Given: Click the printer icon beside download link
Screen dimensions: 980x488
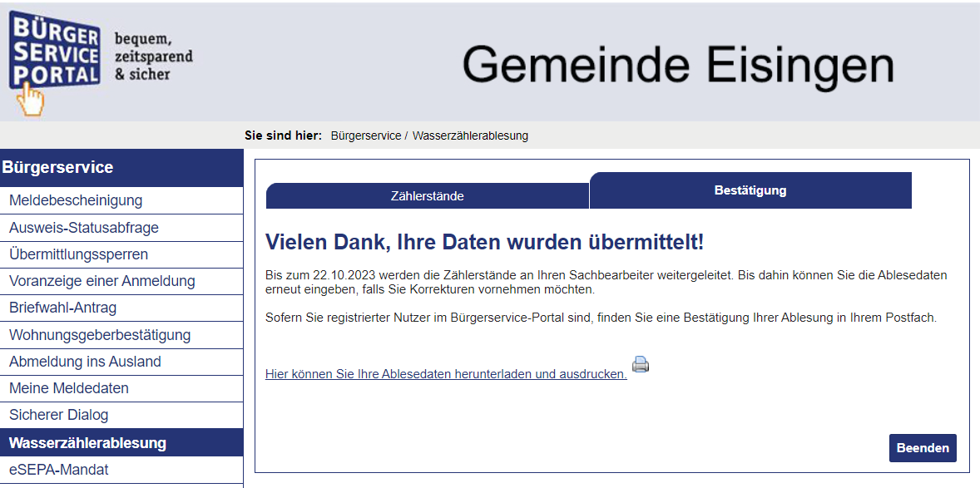Looking at the screenshot, I should click(640, 365).
